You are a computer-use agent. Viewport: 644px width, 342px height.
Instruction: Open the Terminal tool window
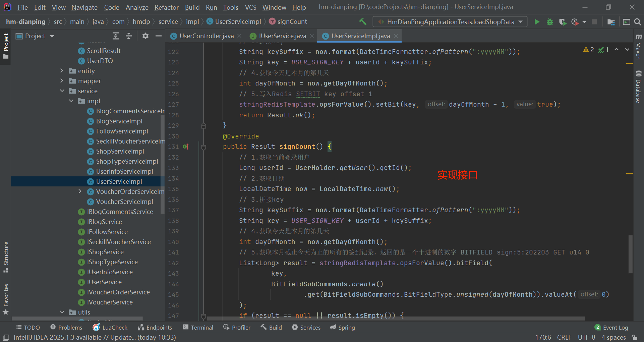tap(198, 327)
